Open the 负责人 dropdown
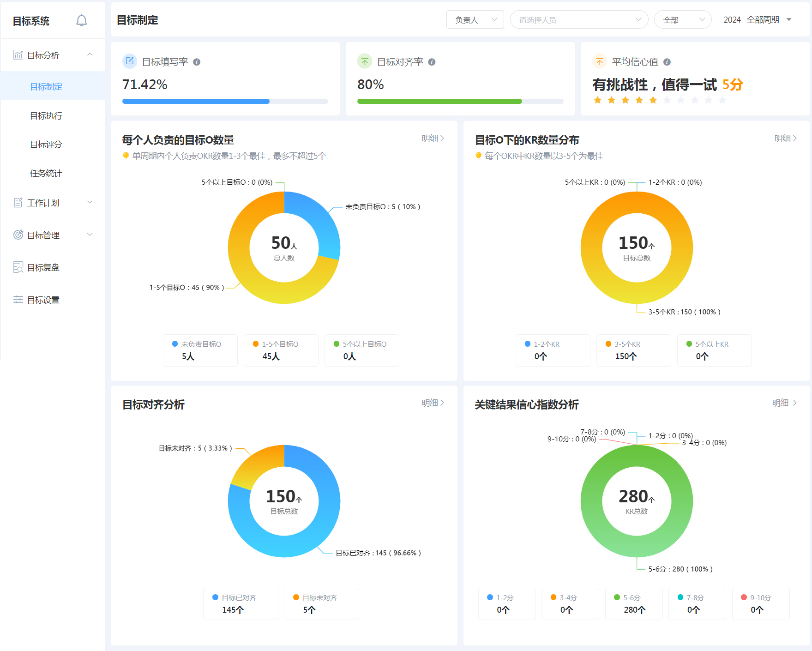Image resolution: width=812 pixels, height=651 pixels. click(475, 20)
